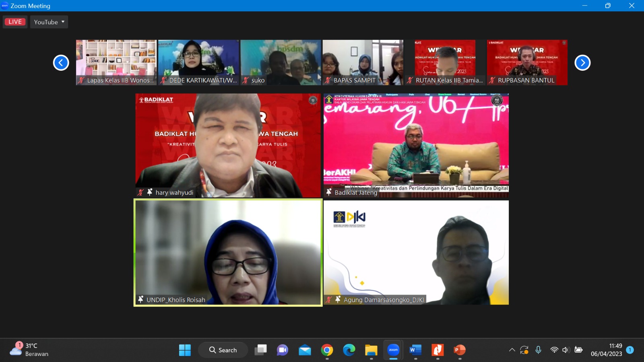Open PowerPoint from taskbar
Image resolution: width=644 pixels, height=362 pixels.
(460, 350)
